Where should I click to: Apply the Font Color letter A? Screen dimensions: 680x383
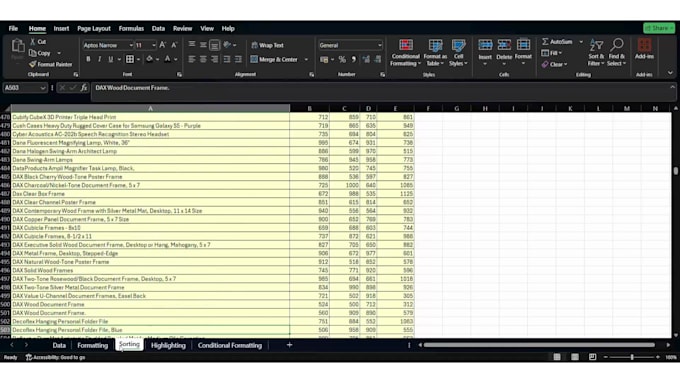click(167, 59)
